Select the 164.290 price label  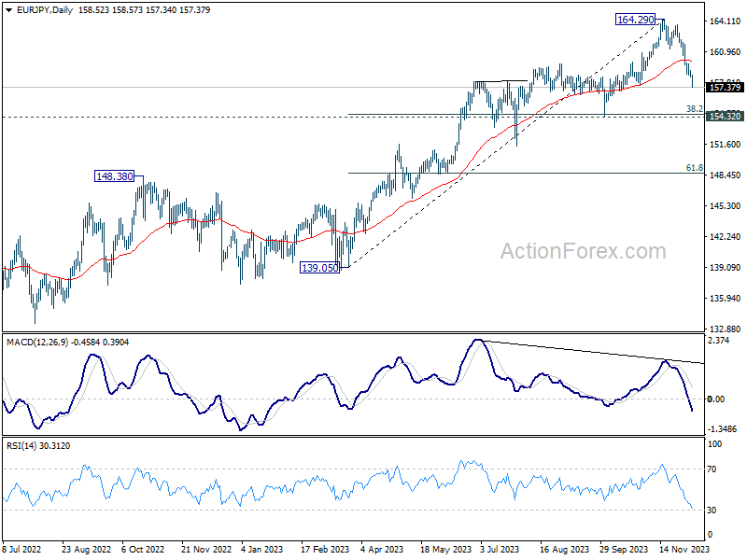tap(636, 20)
